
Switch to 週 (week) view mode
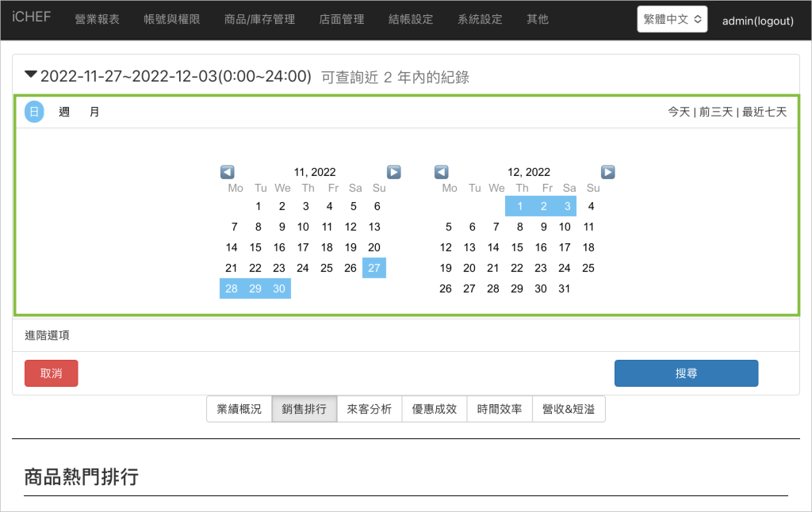[64, 112]
